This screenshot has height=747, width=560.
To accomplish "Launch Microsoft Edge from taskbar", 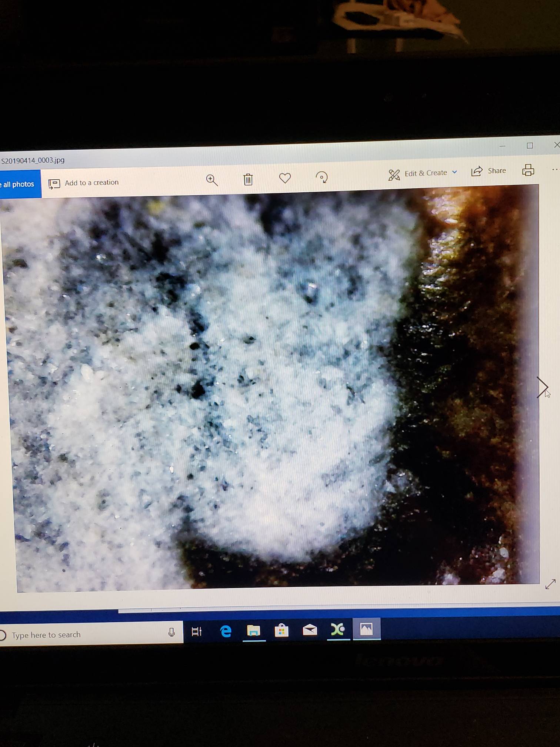I will (226, 631).
